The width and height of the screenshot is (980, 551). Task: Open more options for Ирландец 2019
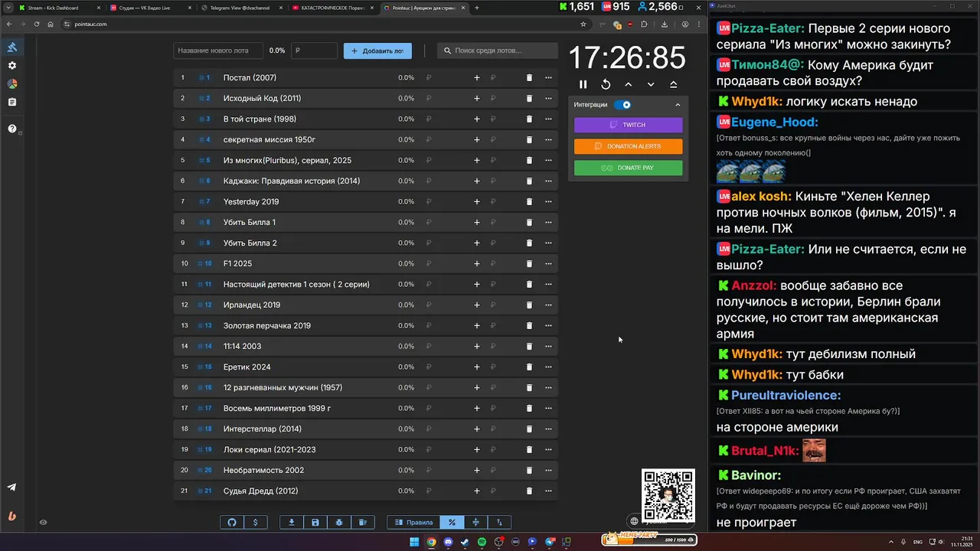pyautogui.click(x=548, y=305)
